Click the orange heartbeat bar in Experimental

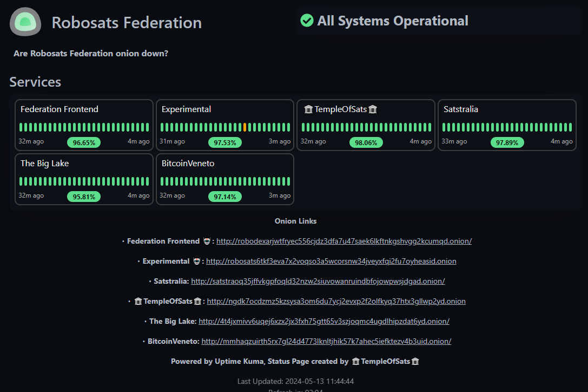245,127
